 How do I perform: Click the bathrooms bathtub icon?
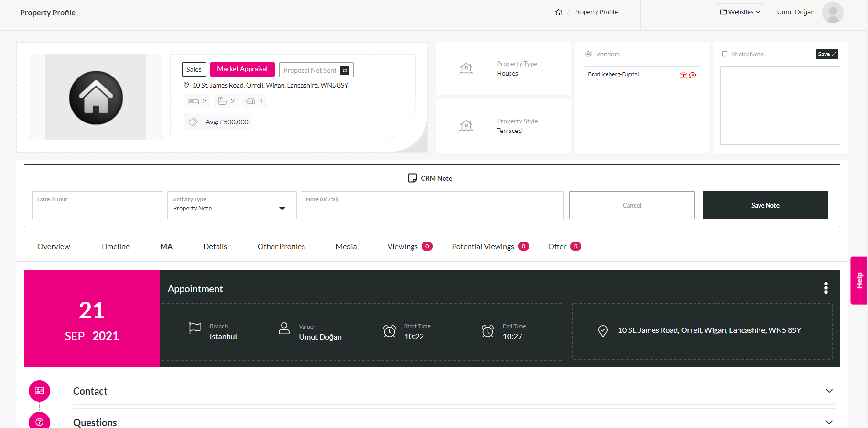click(x=222, y=101)
